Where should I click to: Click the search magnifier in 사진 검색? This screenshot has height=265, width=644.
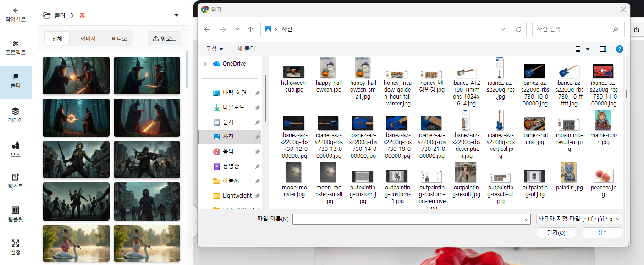click(615, 29)
